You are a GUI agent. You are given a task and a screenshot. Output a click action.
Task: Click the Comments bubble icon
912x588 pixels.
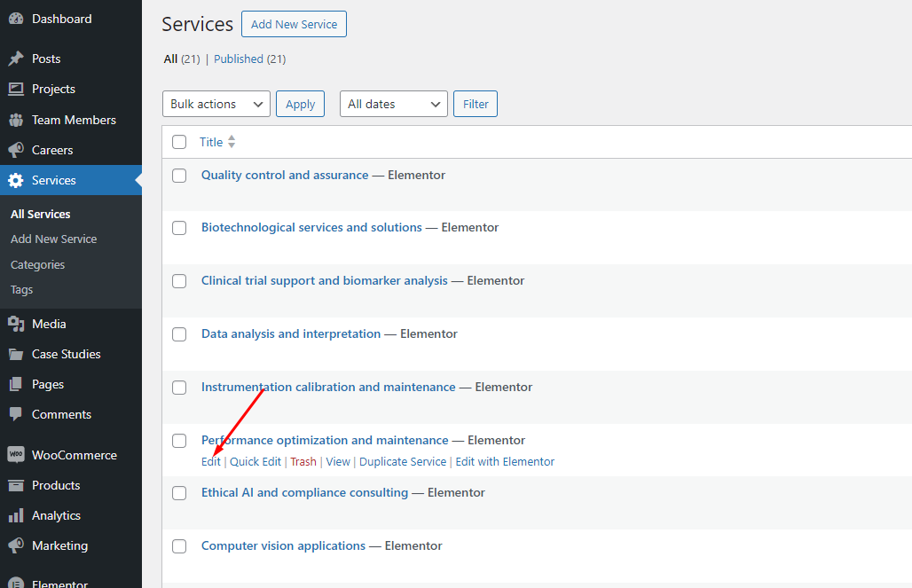pos(16,415)
